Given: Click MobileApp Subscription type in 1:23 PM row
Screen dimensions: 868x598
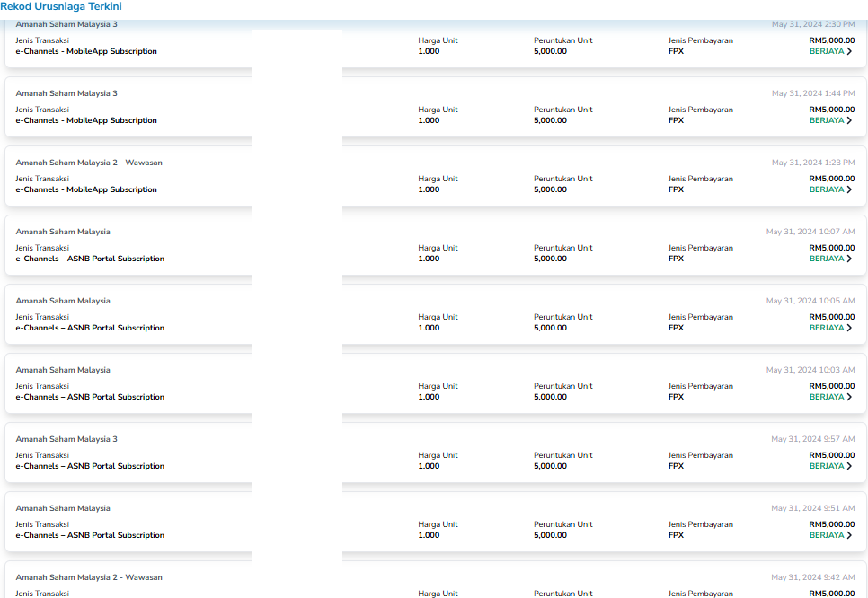Looking at the screenshot, I should pos(86,189).
